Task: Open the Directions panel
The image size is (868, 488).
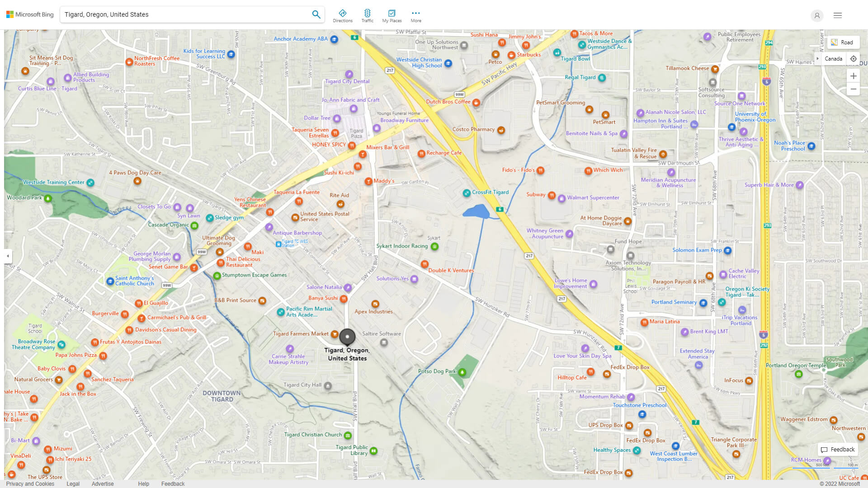Action: point(343,15)
